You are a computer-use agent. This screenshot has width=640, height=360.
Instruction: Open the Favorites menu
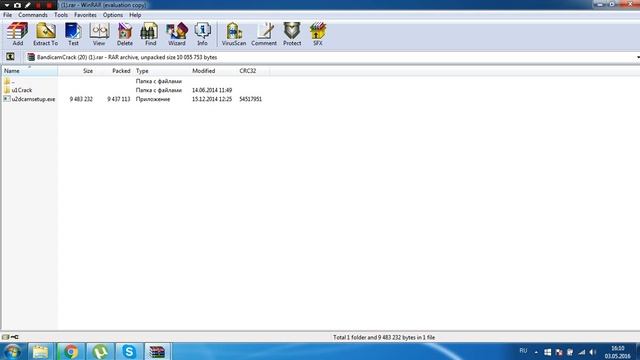click(x=85, y=15)
